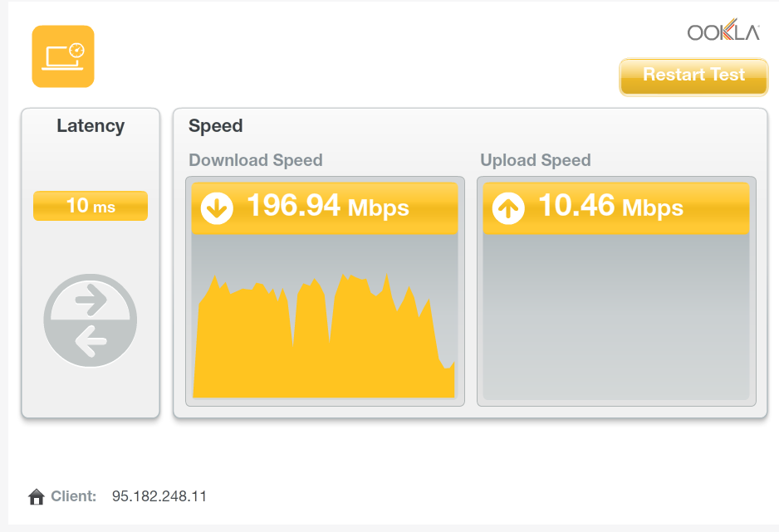Viewport: 779px width, 532px height.
Task: Click the grey latency arrows circle icon
Action: (x=90, y=320)
